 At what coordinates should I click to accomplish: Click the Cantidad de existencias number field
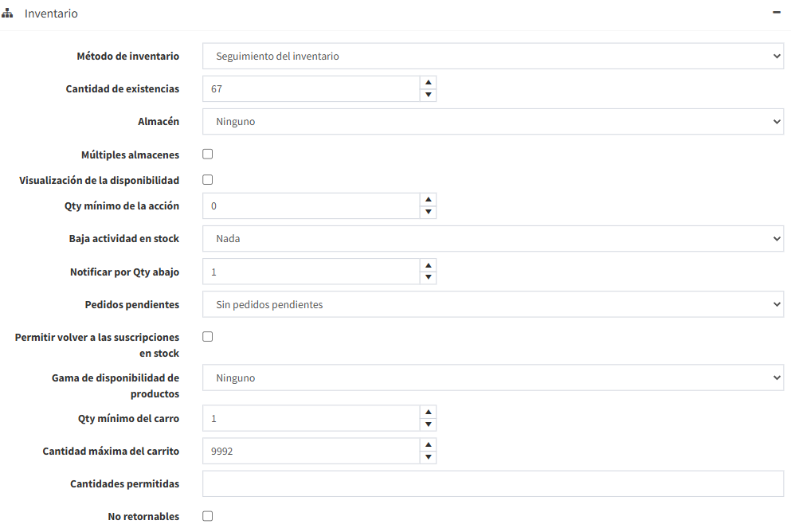coord(311,89)
